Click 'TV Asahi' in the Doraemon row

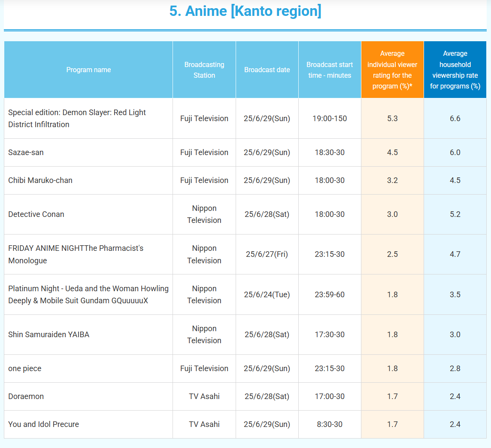[204, 396]
